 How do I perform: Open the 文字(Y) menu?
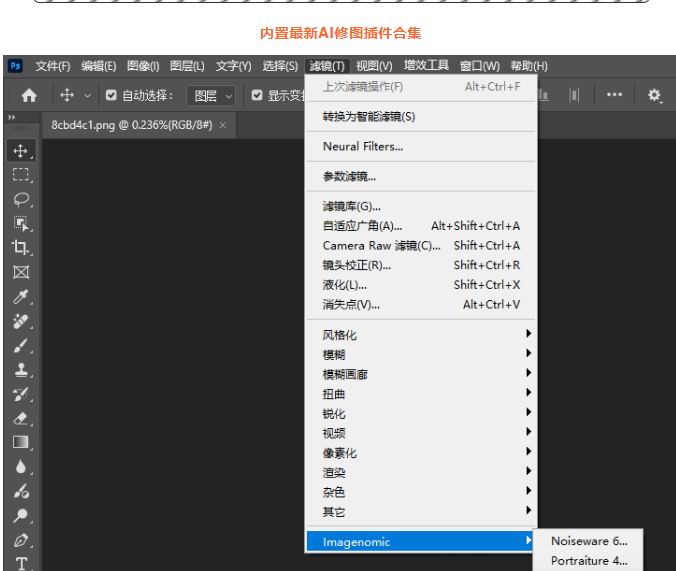point(233,66)
